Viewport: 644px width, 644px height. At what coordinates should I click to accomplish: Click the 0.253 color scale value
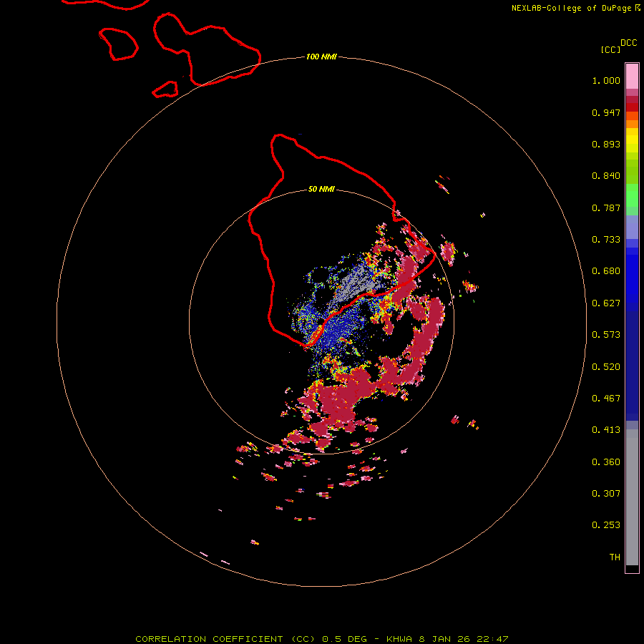pyautogui.click(x=606, y=525)
